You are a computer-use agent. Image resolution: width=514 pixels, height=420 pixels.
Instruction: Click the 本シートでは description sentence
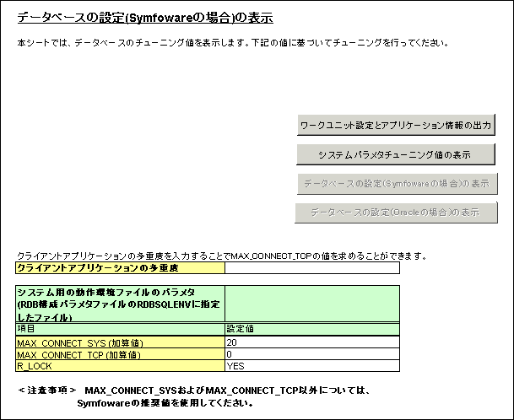pos(233,42)
